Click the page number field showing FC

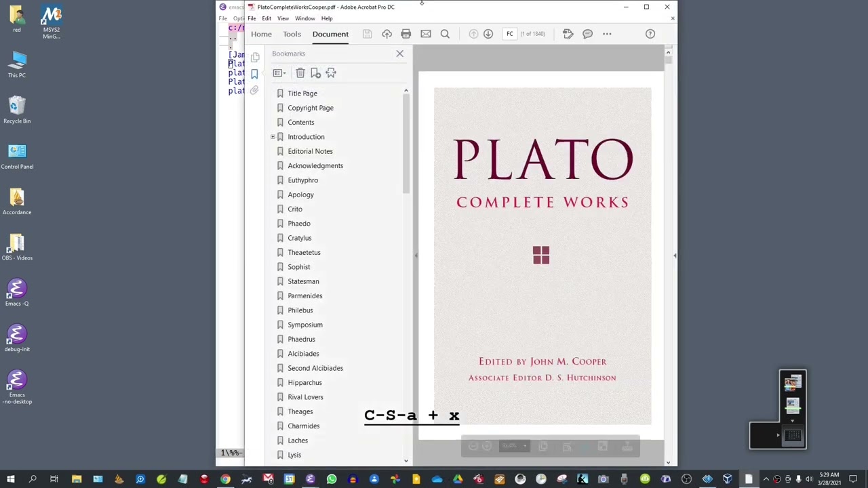coord(509,34)
